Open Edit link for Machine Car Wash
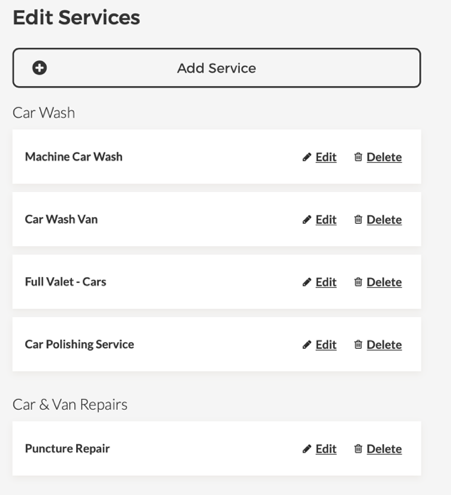 (x=326, y=157)
